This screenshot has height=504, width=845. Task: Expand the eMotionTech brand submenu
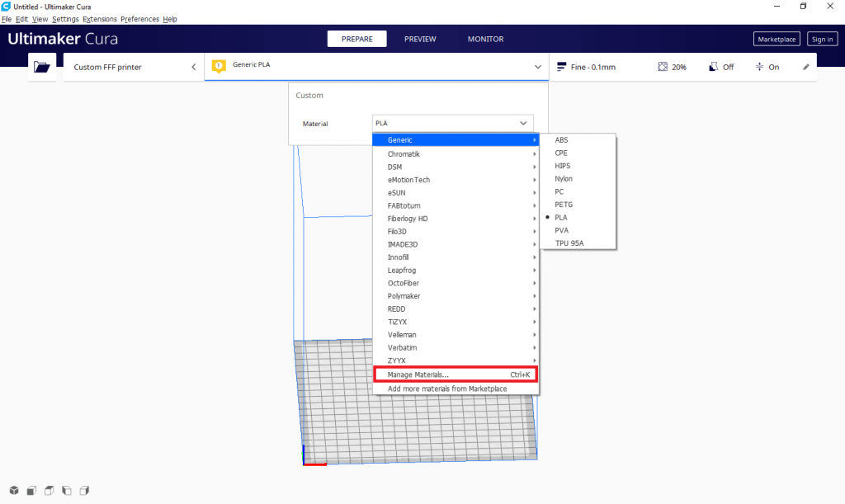(456, 180)
